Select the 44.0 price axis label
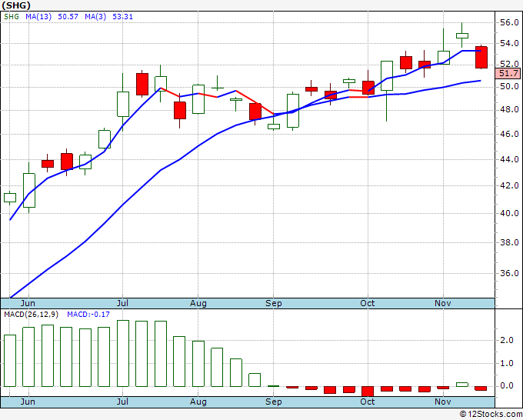This screenshot has height=420, width=523. (509, 159)
